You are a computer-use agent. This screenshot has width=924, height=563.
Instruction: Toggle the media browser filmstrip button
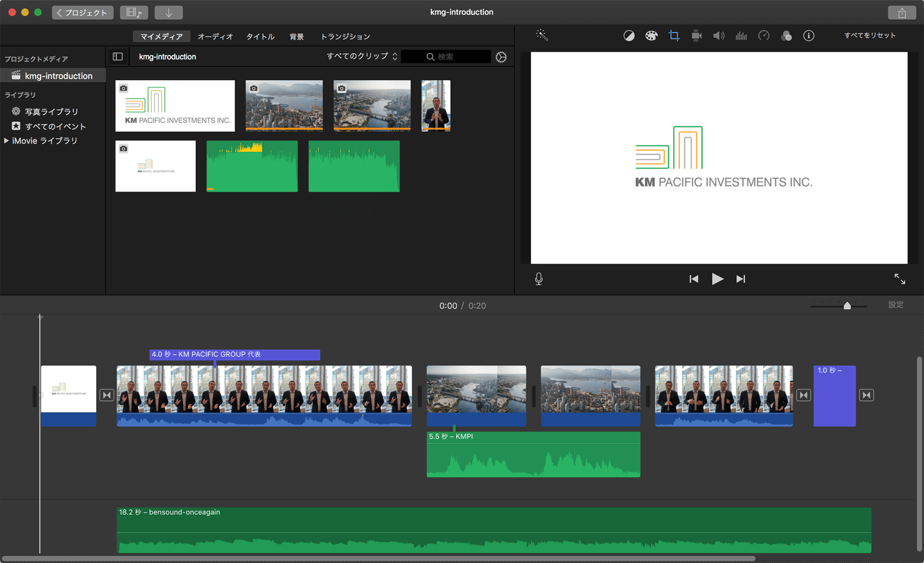pos(134,12)
